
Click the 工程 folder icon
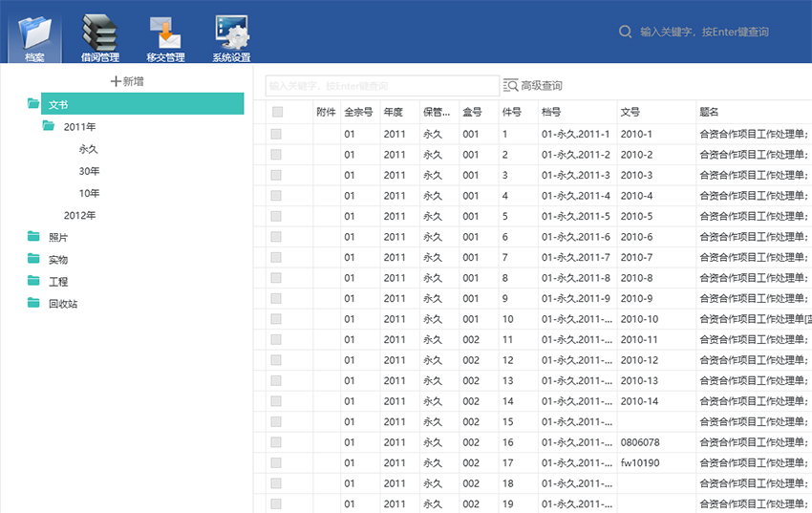33,281
